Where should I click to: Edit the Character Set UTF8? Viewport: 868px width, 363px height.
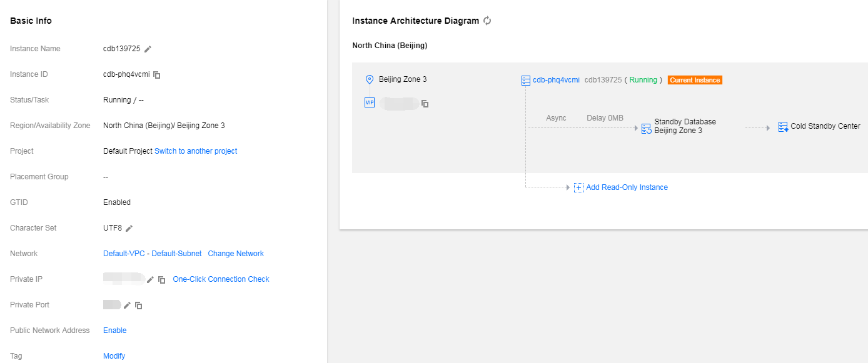[x=129, y=228]
